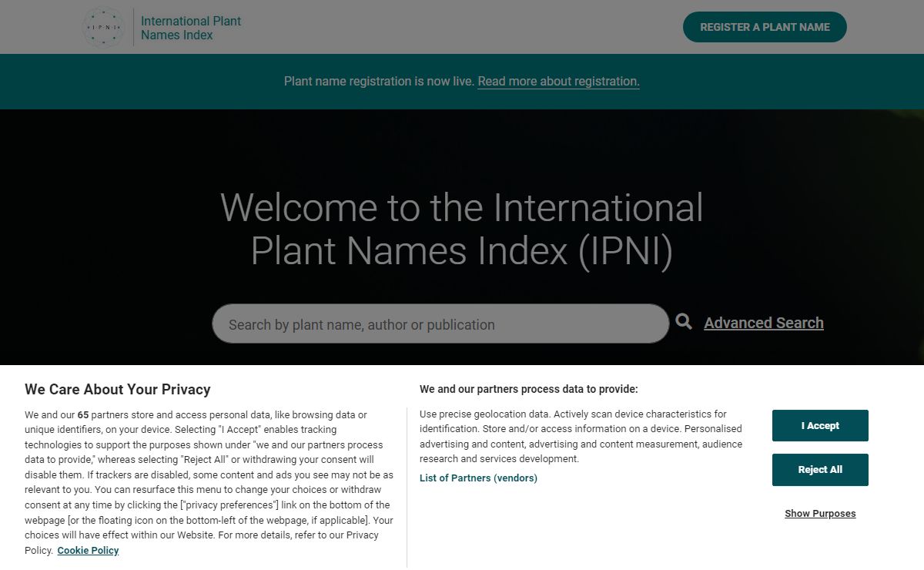924x570 pixels.
Task: Click the search magnifying glass icon
Action: [684, 321]
